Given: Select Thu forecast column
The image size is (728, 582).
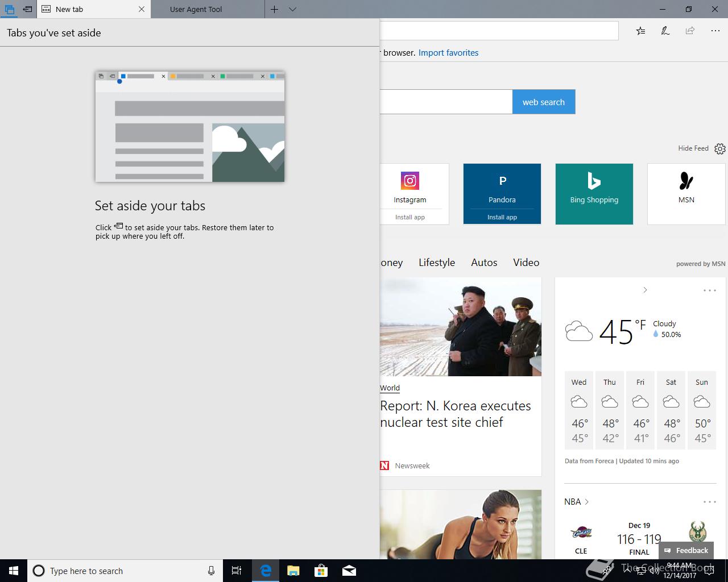Looking at the screenshot, I should point(610,410).
